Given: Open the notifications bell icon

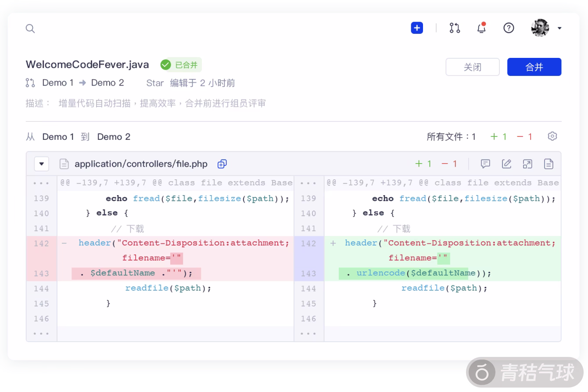Looking at the screenshot, I should pos(481,28).
